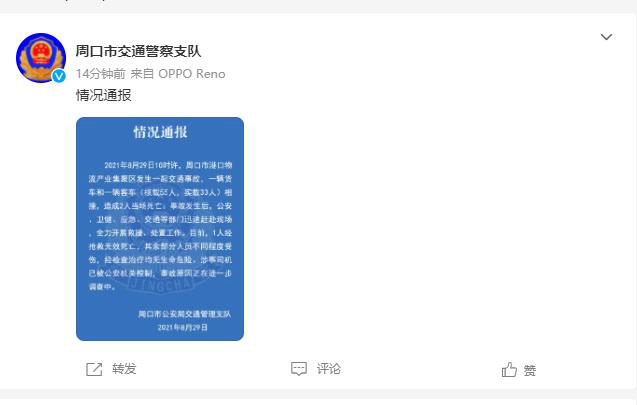Click the 转发 repost arrow icon
The width and height of the screenshot is (637, 405).
click(x=94, y=369)
